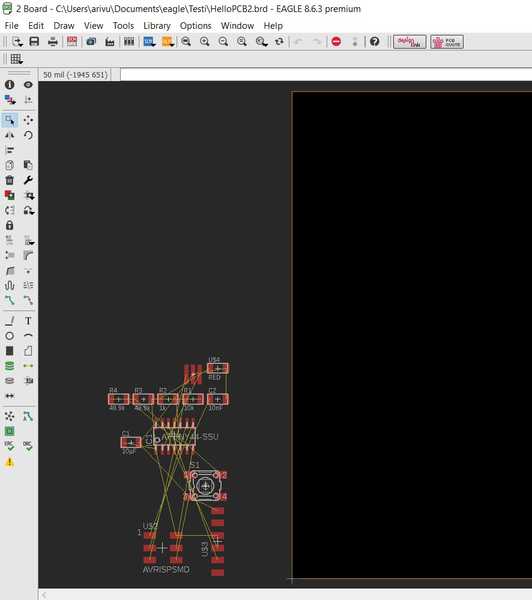The height and width of the screenshot is (600, 532).
Task: Select the Mark origin tool
Action: [28, 100]
